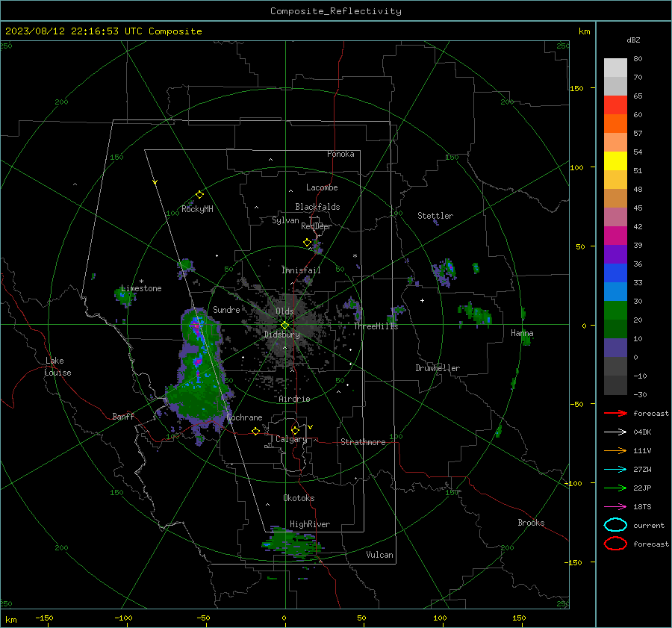Click the Stettler city label

435,216
